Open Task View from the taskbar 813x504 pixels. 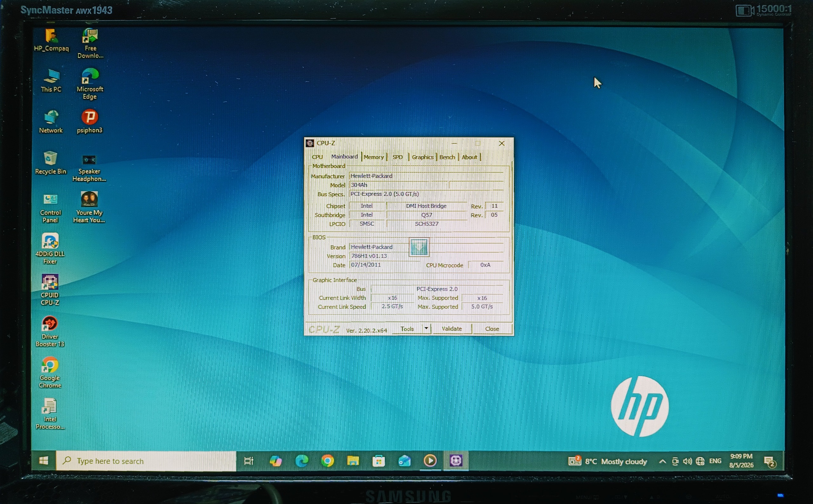249,461
